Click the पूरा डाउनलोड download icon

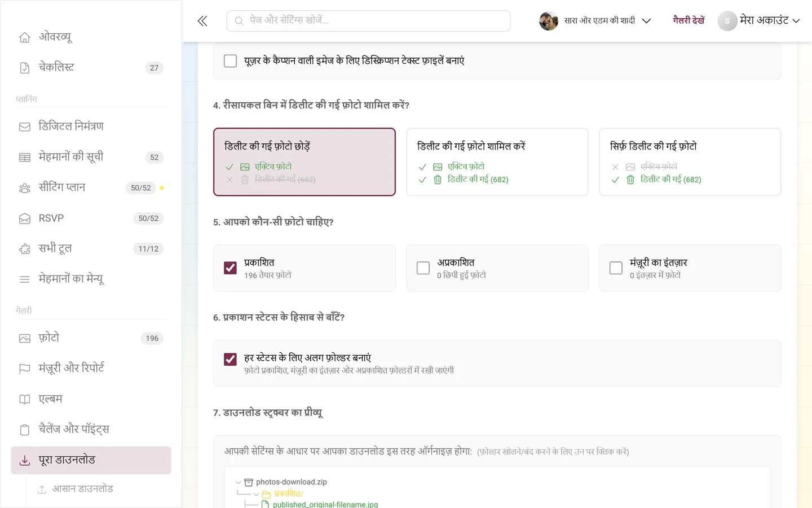(25, 461)
